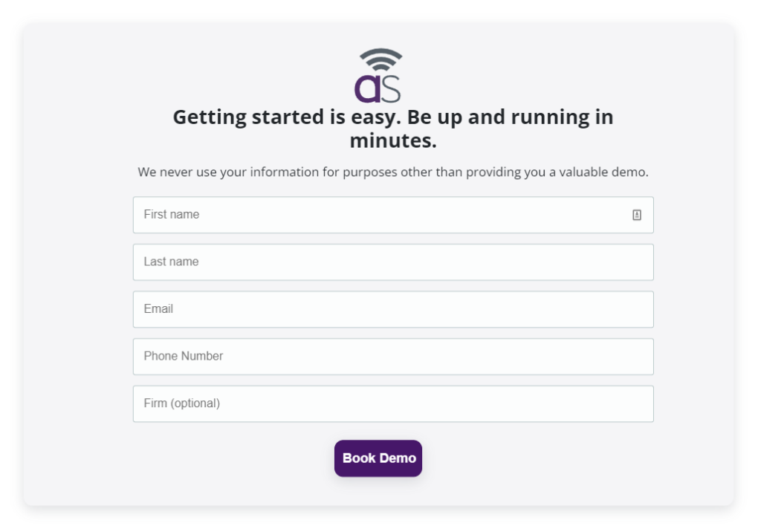Click the contact autofill icon in First name
The image size is (761, 532).
tap(637, 215)
